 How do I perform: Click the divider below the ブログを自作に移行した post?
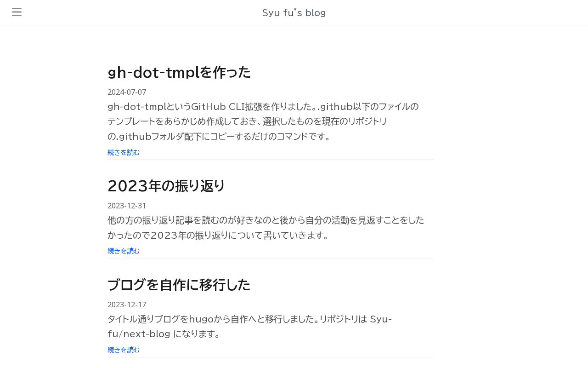click(271, 357)
